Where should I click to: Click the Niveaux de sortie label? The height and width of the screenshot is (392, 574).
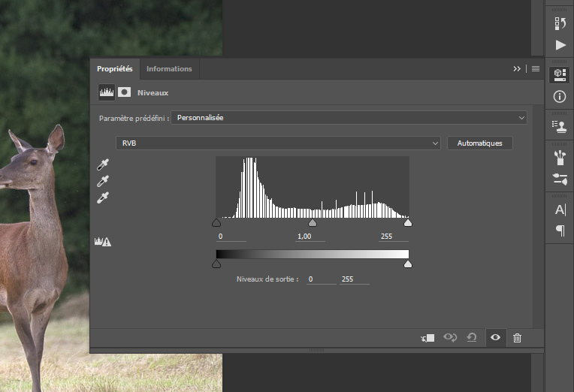pyautogui.click(x=267, y=279)
